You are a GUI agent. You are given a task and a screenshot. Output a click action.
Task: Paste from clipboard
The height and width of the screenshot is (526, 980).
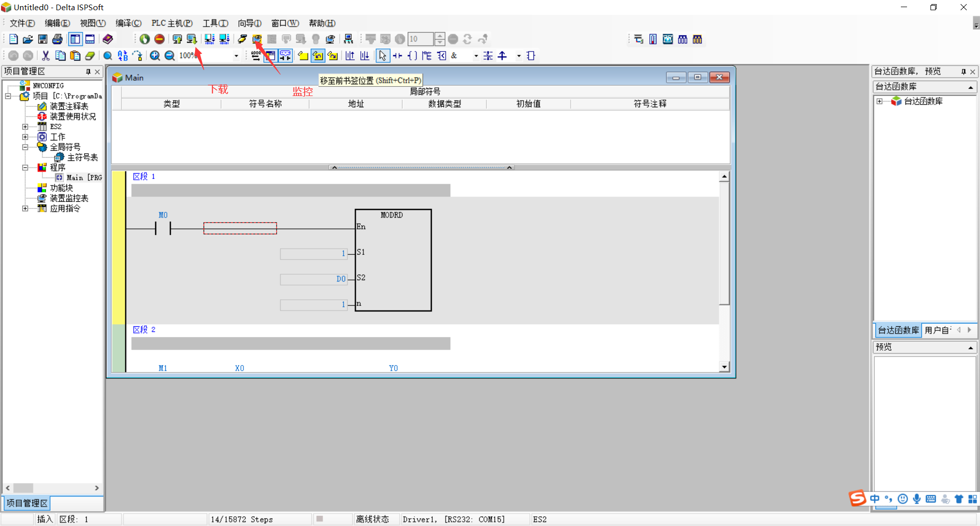tap(75, 56)
